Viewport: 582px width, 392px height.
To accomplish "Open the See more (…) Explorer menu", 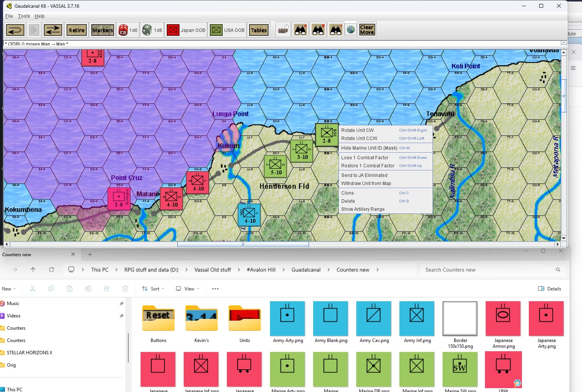I will tap(215, 289).
